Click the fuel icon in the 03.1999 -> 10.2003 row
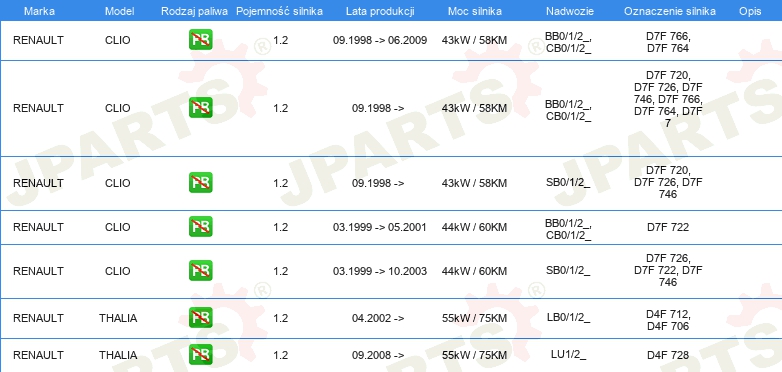Viewport: 782px width, 372px height. 200,270
